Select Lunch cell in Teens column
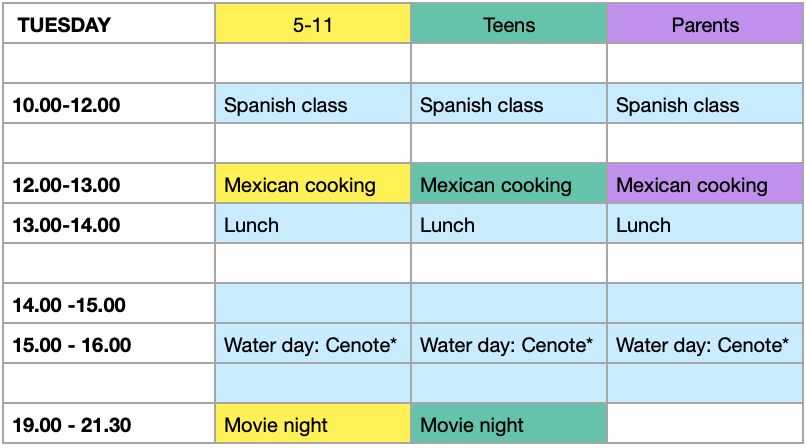806x448 pixels. [x=509, y=224]
